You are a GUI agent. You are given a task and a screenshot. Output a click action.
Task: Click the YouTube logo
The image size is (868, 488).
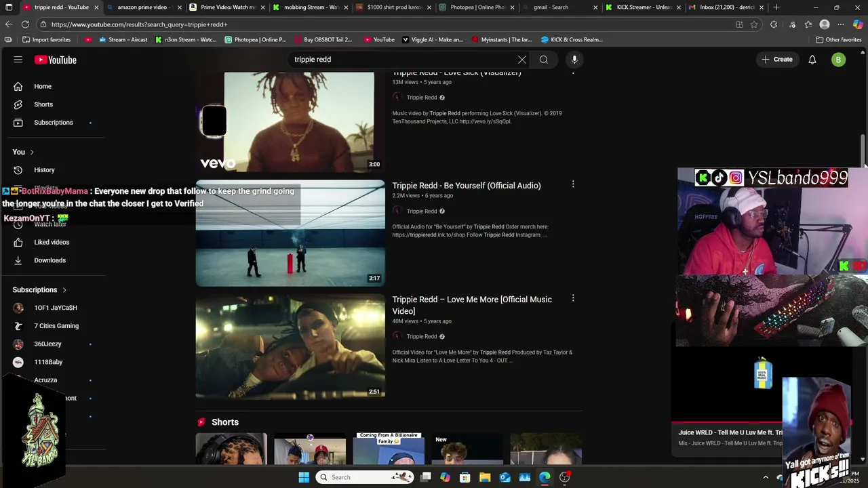(56, 60)
